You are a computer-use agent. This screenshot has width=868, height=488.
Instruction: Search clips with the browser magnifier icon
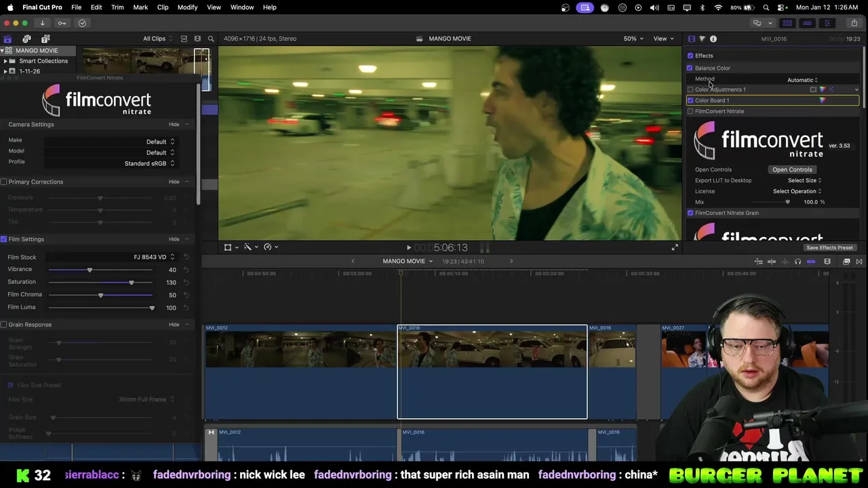coord(211,39)
